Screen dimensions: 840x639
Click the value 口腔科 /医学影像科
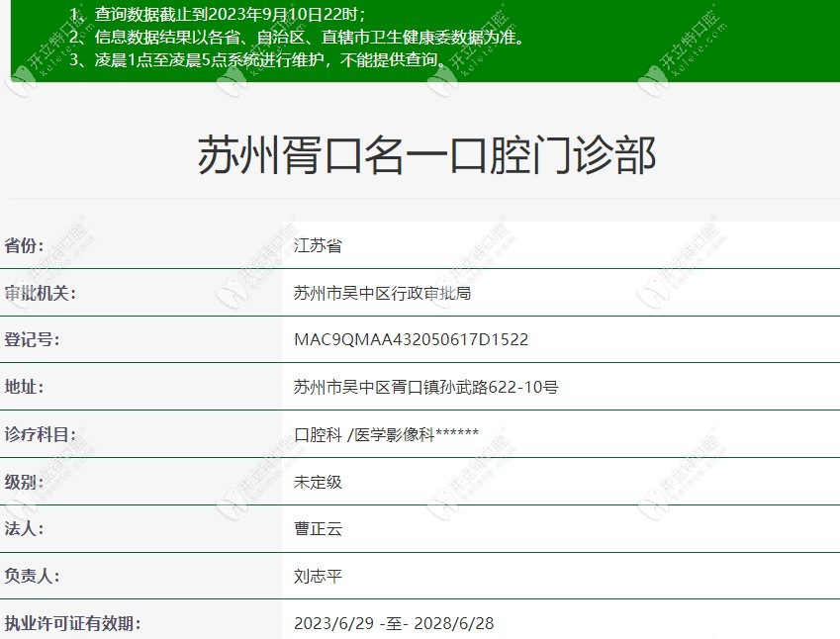click(x=386, y=434)
